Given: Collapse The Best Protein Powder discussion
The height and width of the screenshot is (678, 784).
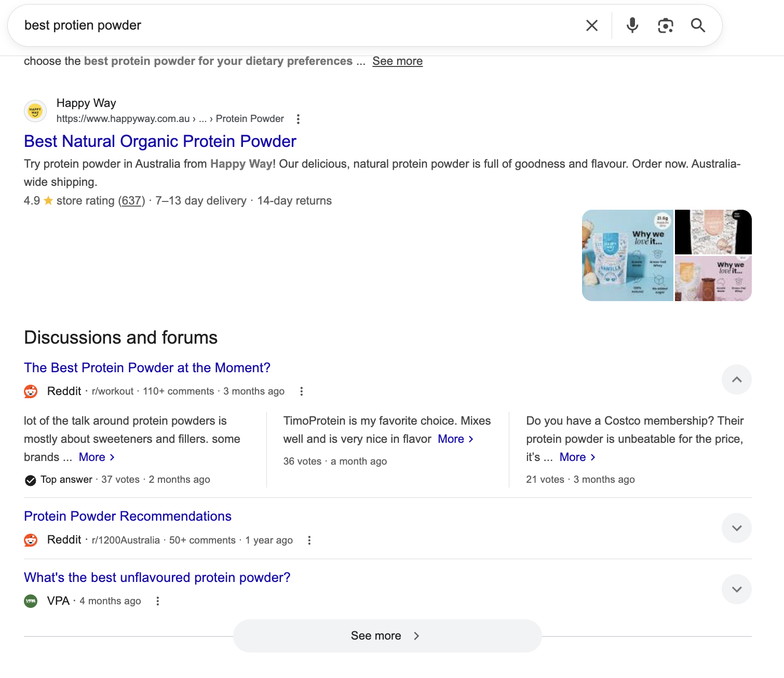Looking at the screenshot, I should pos(736,379).
